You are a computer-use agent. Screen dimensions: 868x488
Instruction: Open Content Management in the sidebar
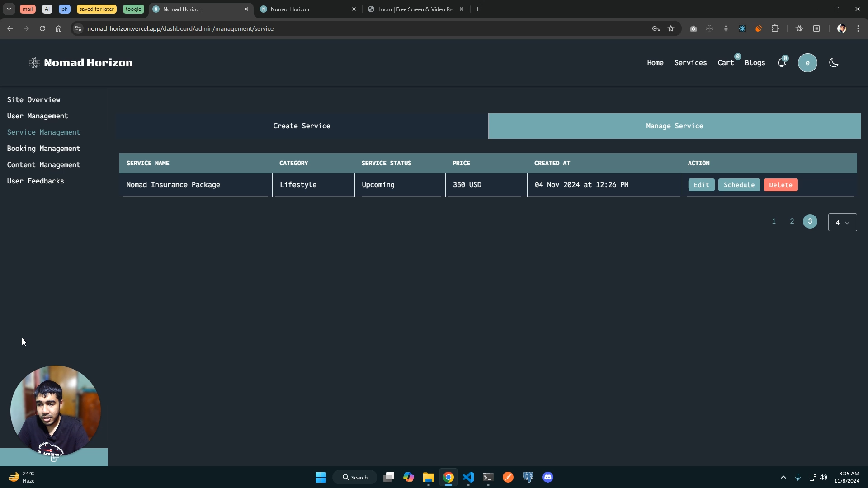tap(43, 164)
